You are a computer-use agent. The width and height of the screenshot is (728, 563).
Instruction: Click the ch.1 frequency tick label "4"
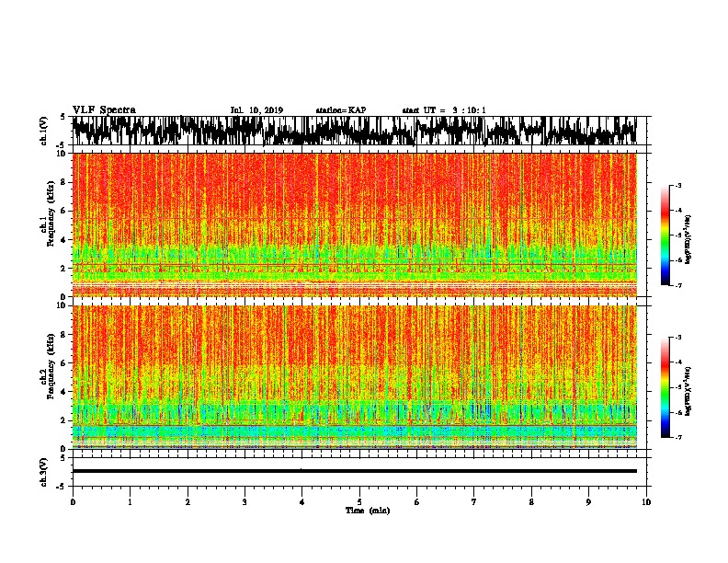coord(63,240)
